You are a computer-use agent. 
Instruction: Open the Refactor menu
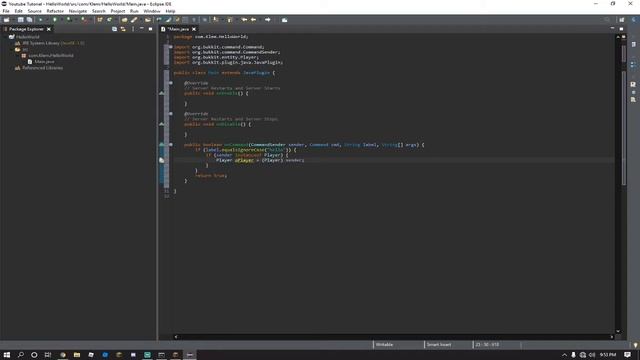click(55, 11)
